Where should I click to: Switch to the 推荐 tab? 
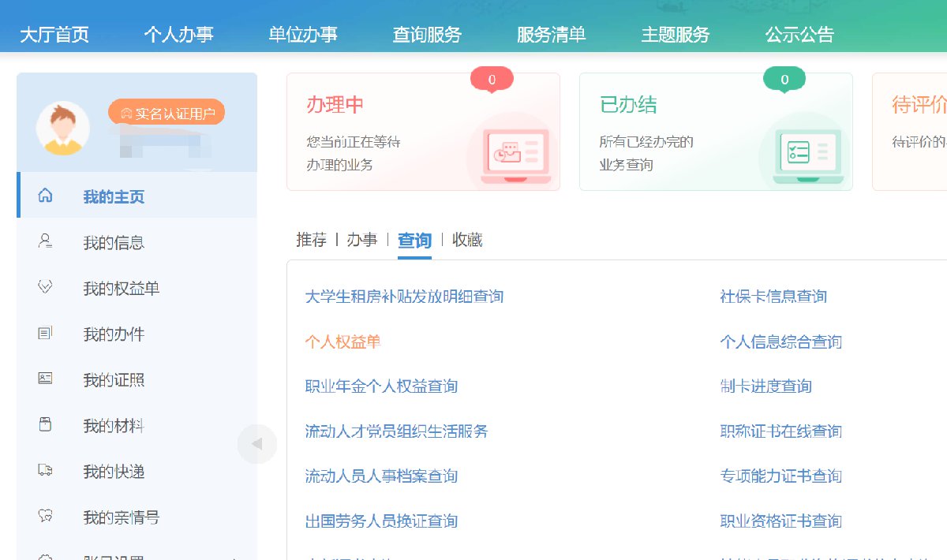[x=311, y=240]
